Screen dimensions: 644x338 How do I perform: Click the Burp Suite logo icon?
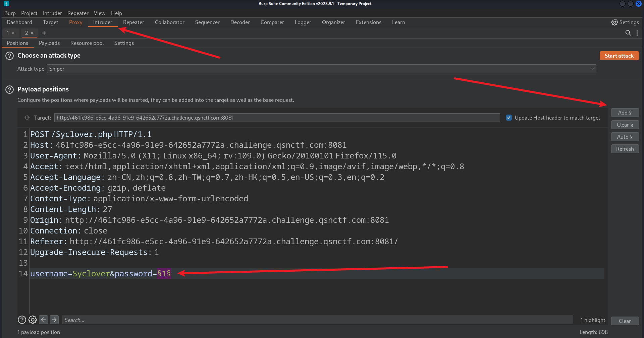(x=6, y=4)
